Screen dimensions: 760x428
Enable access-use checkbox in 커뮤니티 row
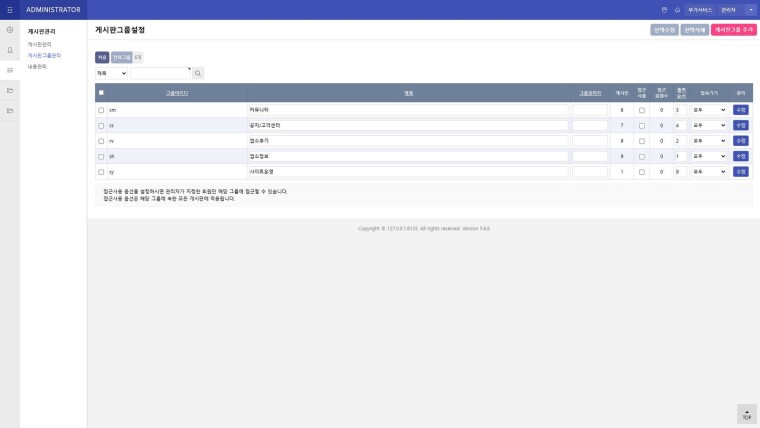[x=642, y=110]
